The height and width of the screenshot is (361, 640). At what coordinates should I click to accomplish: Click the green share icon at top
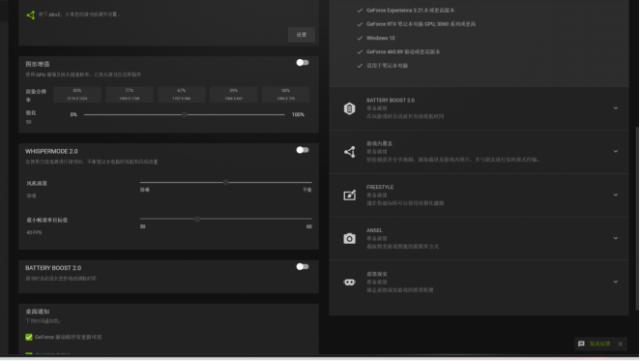(30, 15)
